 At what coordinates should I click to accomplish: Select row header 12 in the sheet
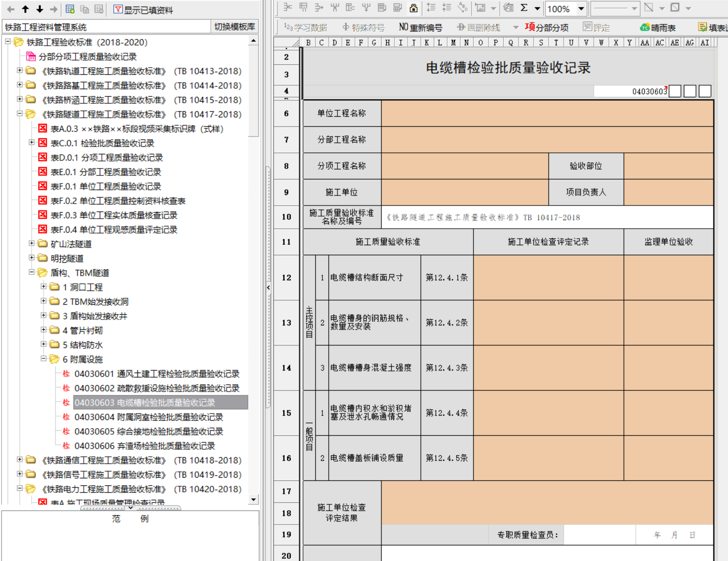[286, 277]
